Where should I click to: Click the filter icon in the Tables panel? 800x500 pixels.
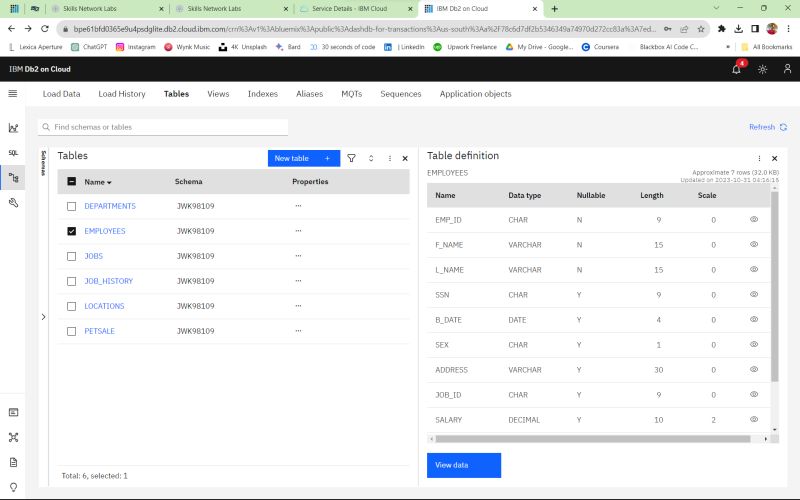click(x=352, y=158)
